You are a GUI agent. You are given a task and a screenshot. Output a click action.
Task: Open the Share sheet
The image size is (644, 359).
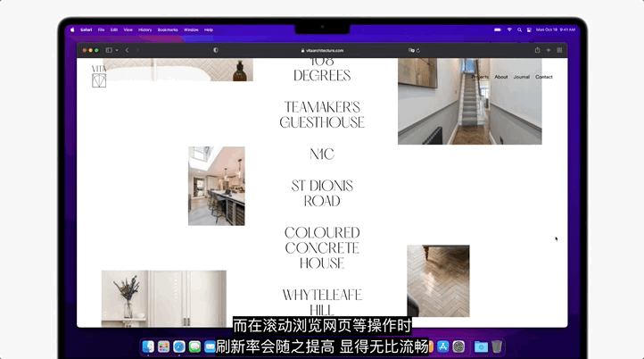pyautogui.click(x=537, y=50)
